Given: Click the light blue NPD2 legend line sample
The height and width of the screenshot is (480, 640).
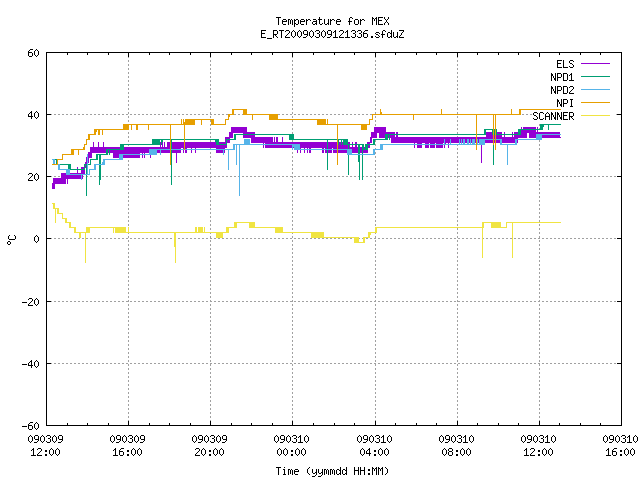Looking at the screenshot, I should pyautogui.click(x=595, y=89).
